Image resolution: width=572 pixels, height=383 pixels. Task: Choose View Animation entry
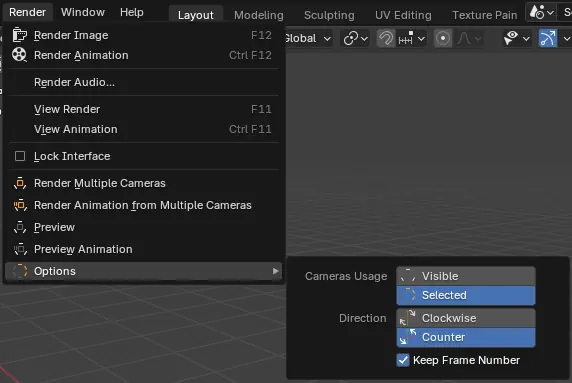tap(143, 129)
